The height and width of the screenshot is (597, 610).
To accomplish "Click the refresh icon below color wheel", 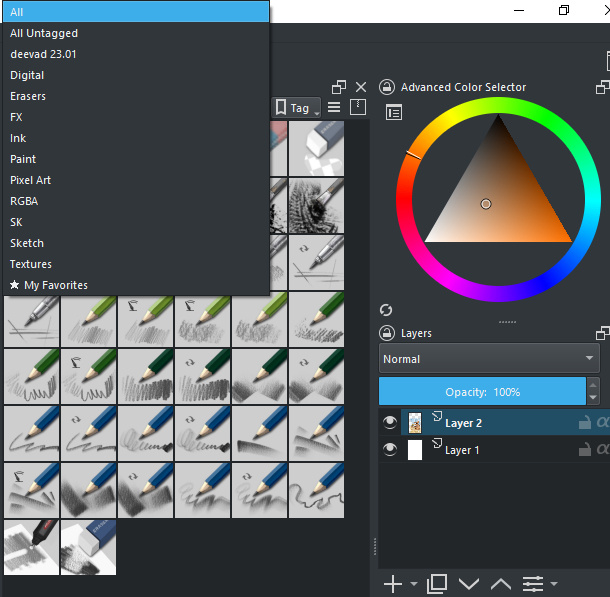I will coord(387,310).
